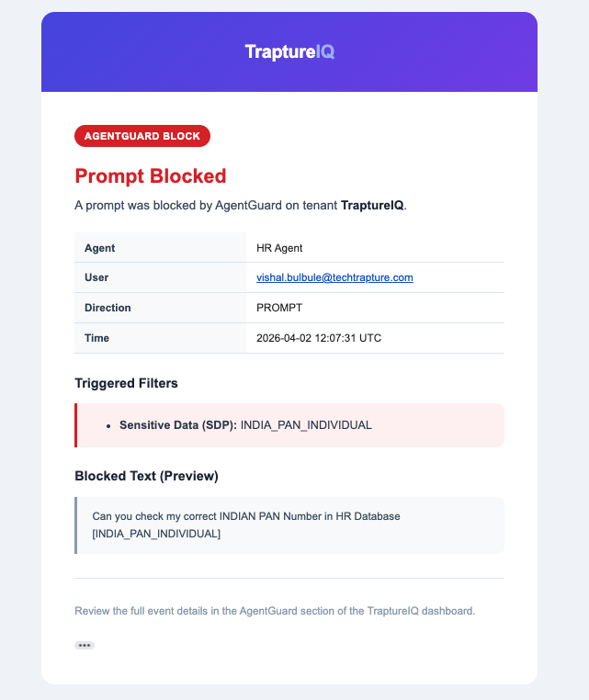The image size is (589, 700).
Task: Click the Prompt Blocked heading
Action: pos(150,175)
